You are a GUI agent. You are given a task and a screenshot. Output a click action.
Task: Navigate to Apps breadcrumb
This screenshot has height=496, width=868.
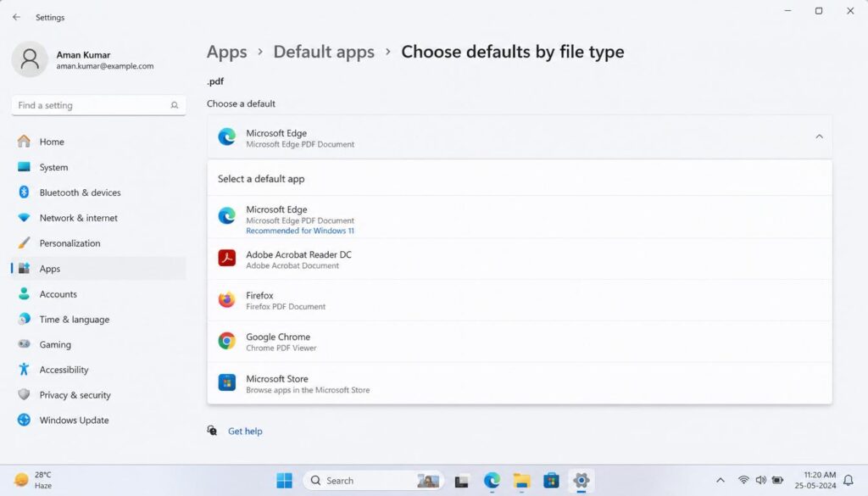coord(227,52)
